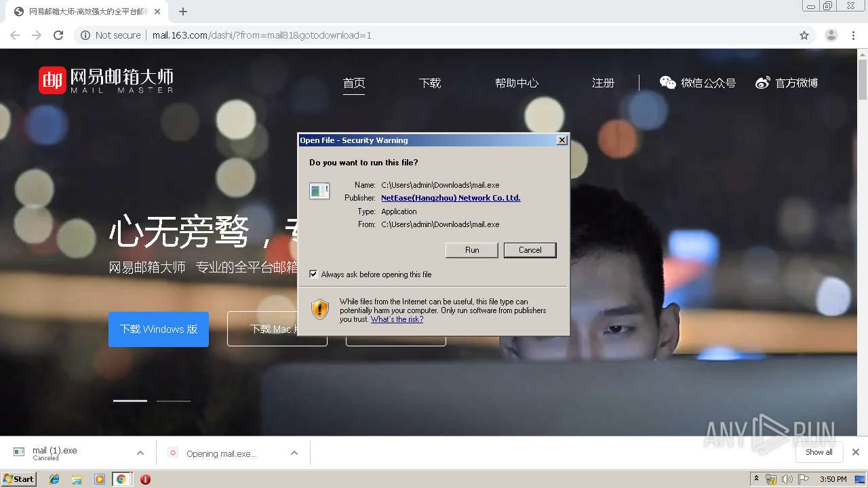Click the 3:50 PM system clock
868x488 pixels.
[x=833, y=479]
